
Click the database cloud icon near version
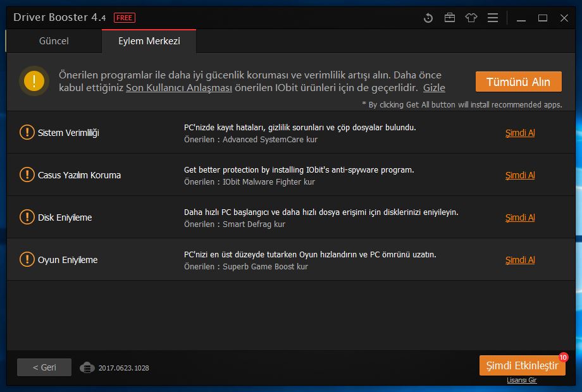(x=87, y=367)
